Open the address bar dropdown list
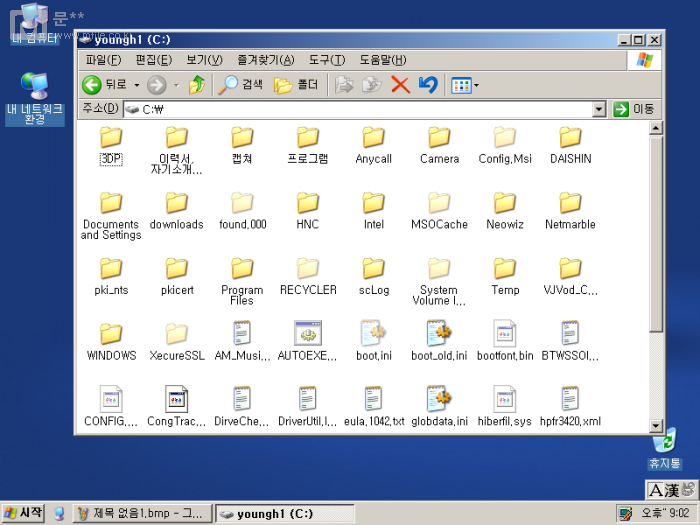Image resolution: width=700 pixels, height=525 pixels. pyautogui.click(x=599, y=109)
